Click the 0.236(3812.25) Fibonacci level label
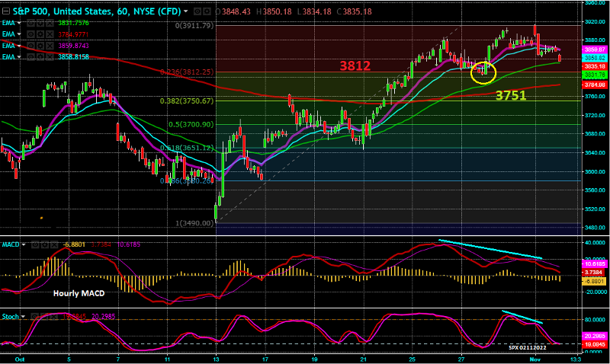 187,72
